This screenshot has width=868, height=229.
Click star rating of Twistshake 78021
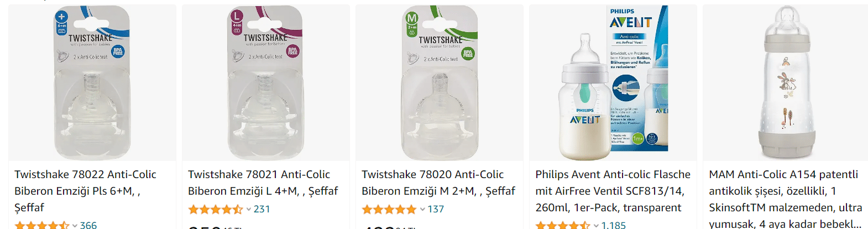point(216,210)
